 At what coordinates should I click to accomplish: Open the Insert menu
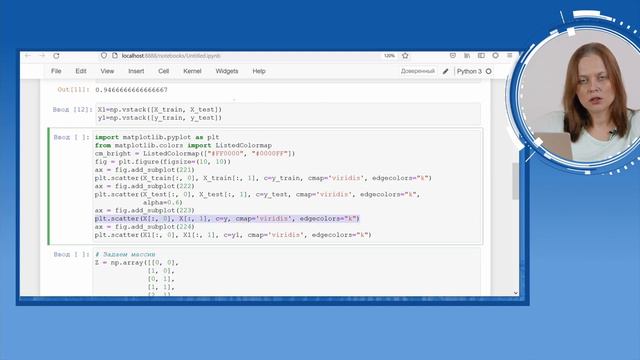coord(136,71)
